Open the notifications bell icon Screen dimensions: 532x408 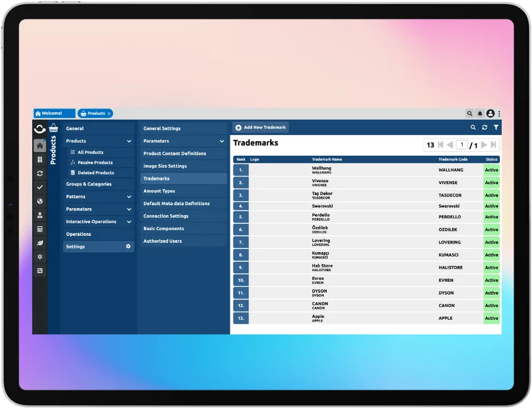pos(480,114)
